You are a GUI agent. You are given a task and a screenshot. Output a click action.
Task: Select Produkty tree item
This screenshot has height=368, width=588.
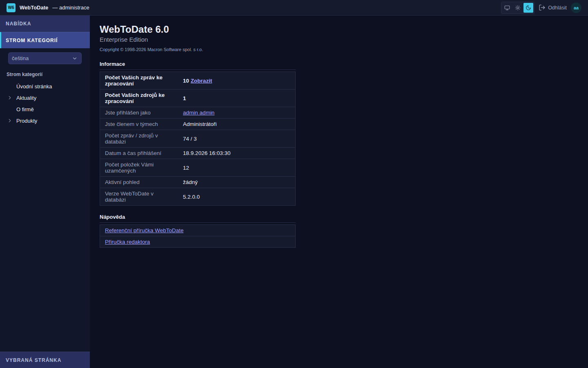pyautogui.click(x=27, y=121)
